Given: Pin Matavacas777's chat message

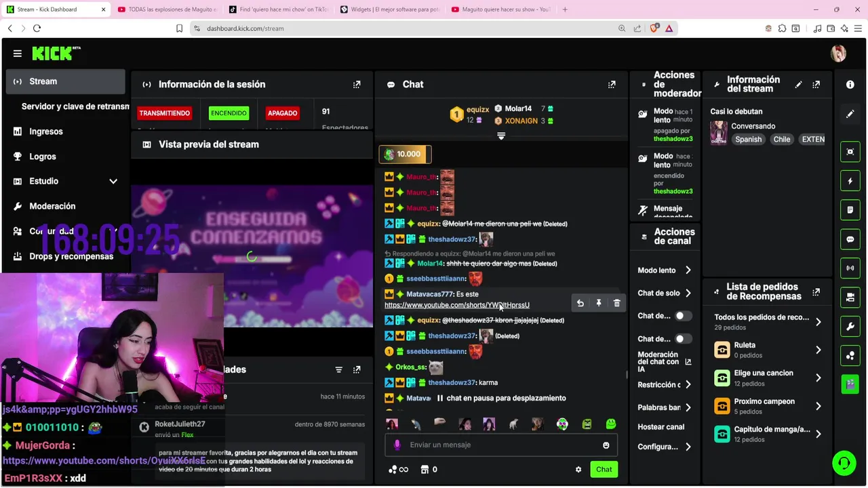Looking at the screenshot, I should tap(599, 304).
